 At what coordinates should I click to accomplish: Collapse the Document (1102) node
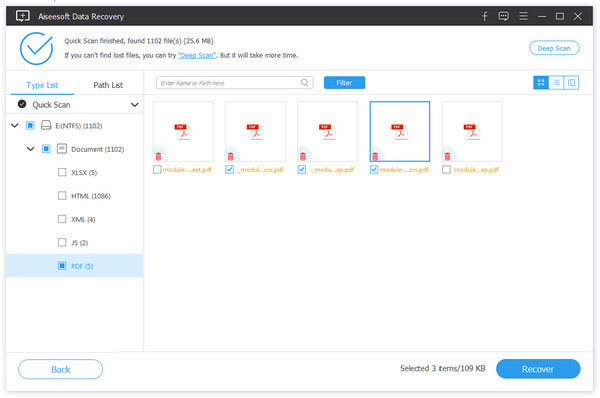coord(31,148)
